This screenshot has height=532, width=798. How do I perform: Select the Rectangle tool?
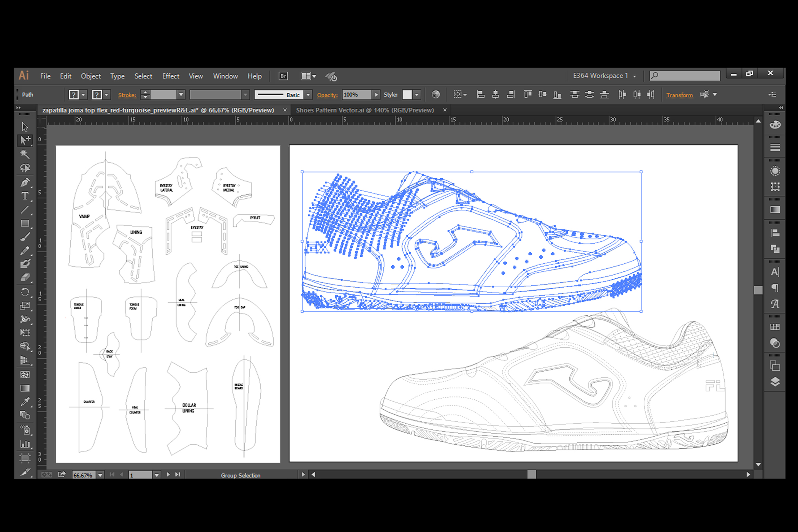click(x=25, y=223)
